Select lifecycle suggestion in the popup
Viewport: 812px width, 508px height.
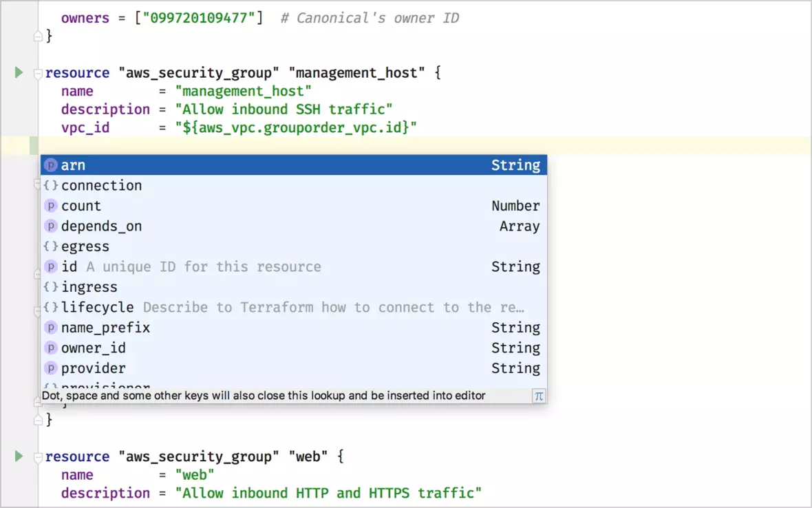(97, 308)
